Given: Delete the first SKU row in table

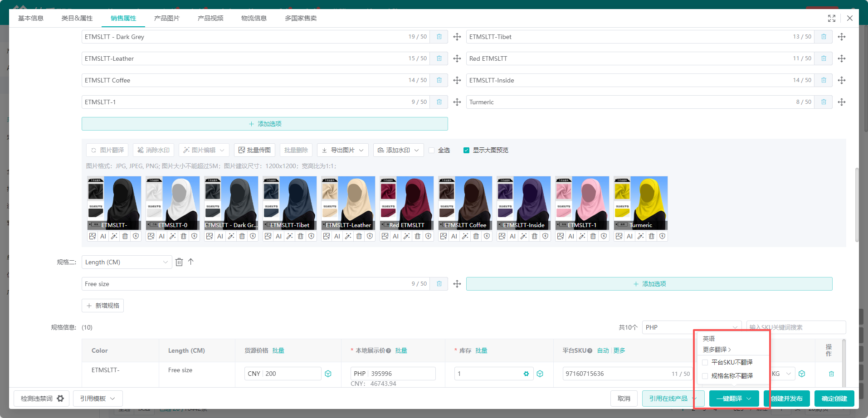Looking at the screenshot, I should tap(831, 374).
